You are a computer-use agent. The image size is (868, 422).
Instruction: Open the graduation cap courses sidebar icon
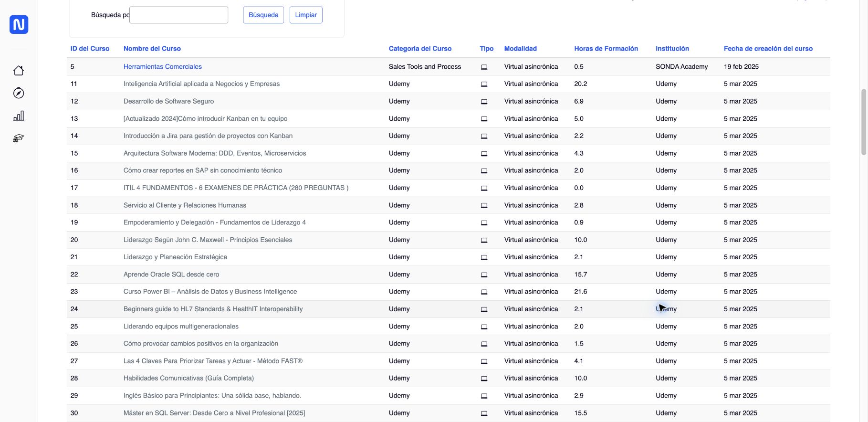point(19,138)
